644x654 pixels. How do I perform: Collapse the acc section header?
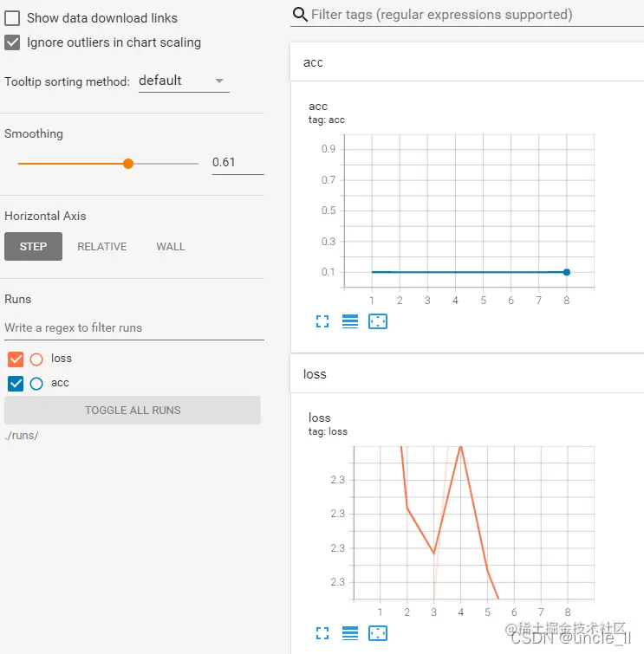tap(467, 62)
